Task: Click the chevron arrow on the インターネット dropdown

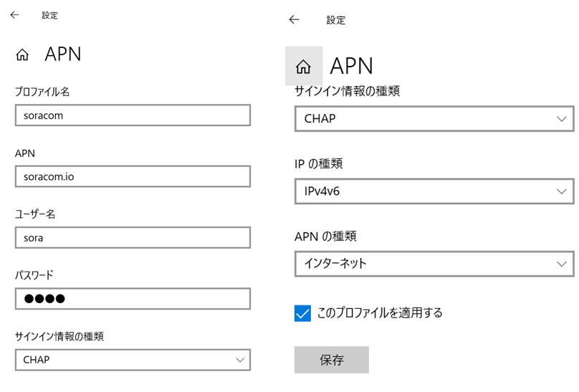Action: pos(561,264)
